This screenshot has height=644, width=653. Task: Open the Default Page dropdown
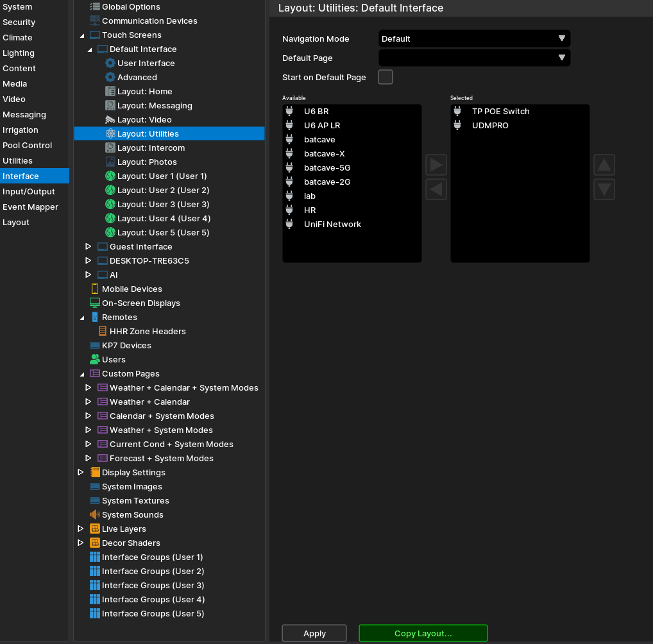click(x=474, y=58)
